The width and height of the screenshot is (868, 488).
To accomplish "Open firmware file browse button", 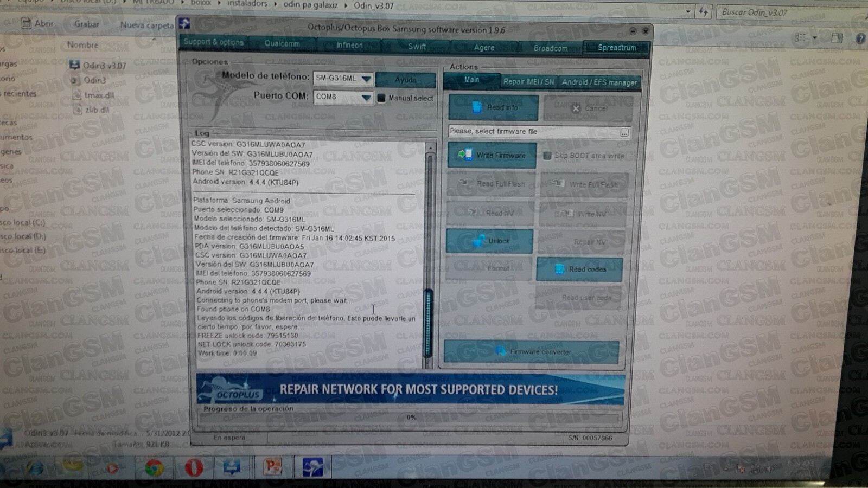I will 624,132.
